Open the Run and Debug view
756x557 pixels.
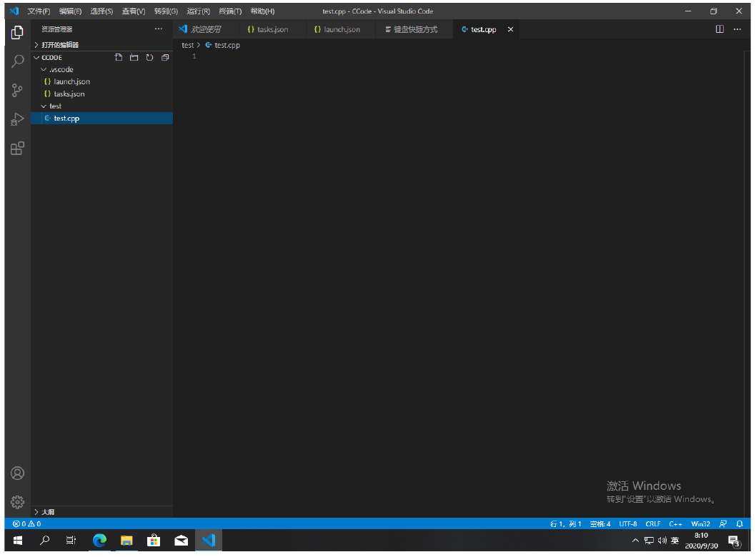18,119
